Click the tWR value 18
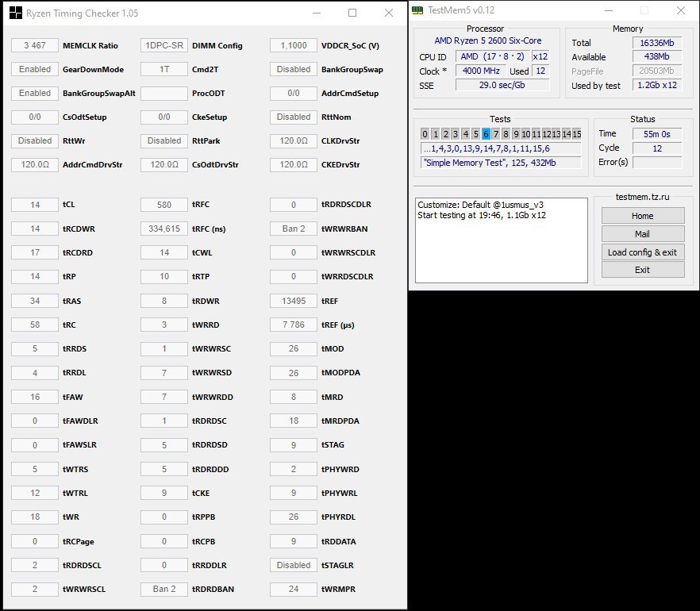700x611 pixels. pyautogui.click(x=35, y=517)
